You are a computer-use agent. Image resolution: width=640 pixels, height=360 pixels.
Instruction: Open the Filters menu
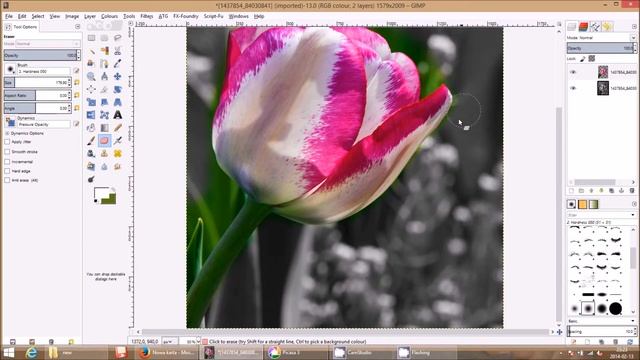pos(147,16)
